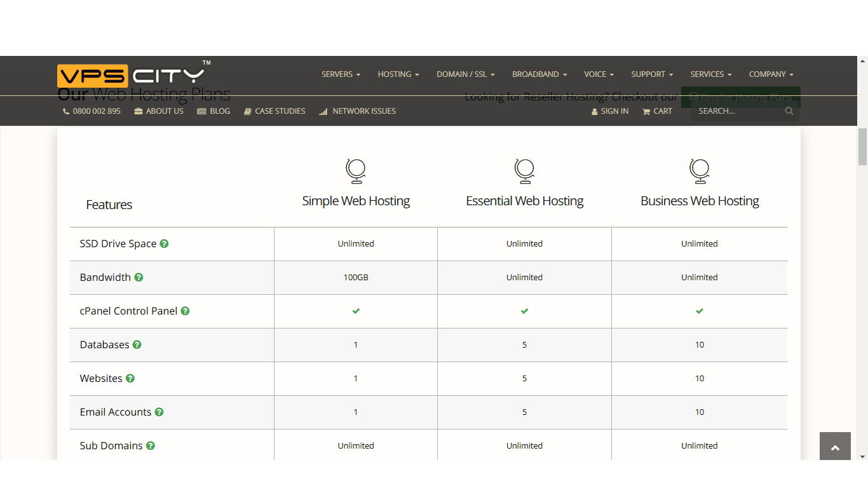Click help icon next to Databases
Screen dimensions: 868x488
pyautogui.click(x=137, y=344)
